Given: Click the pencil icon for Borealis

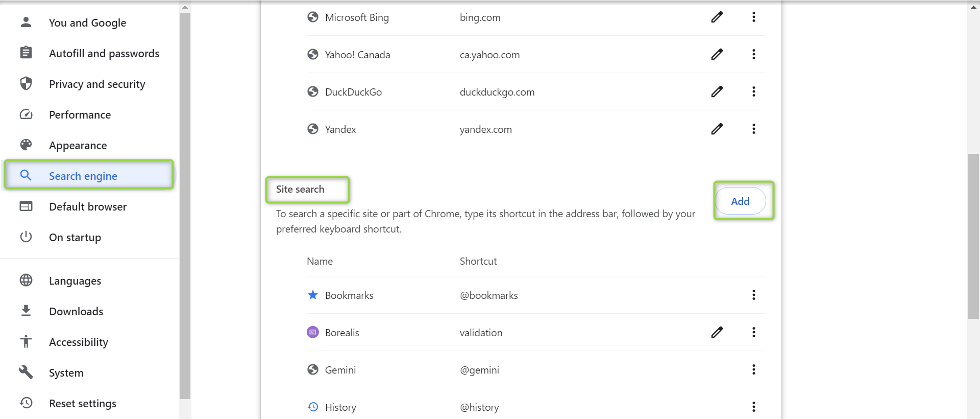Looking at the screenshot, I should pyautogui.click(x=717, y=333).
